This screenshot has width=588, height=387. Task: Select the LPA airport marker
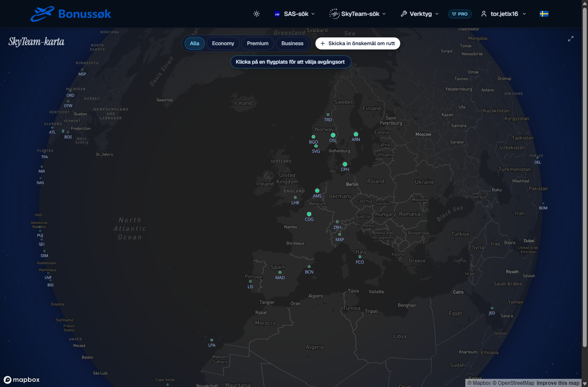click(x=212, y=340)
